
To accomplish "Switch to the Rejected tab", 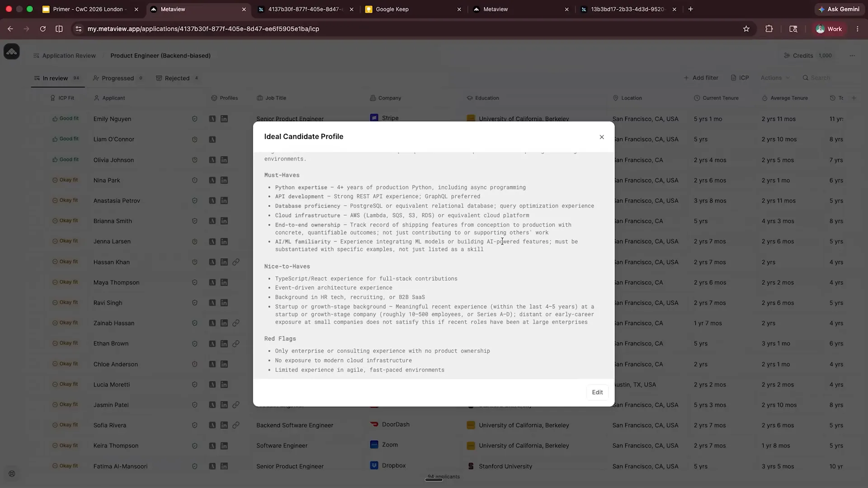I will click(x=177, y=78).
